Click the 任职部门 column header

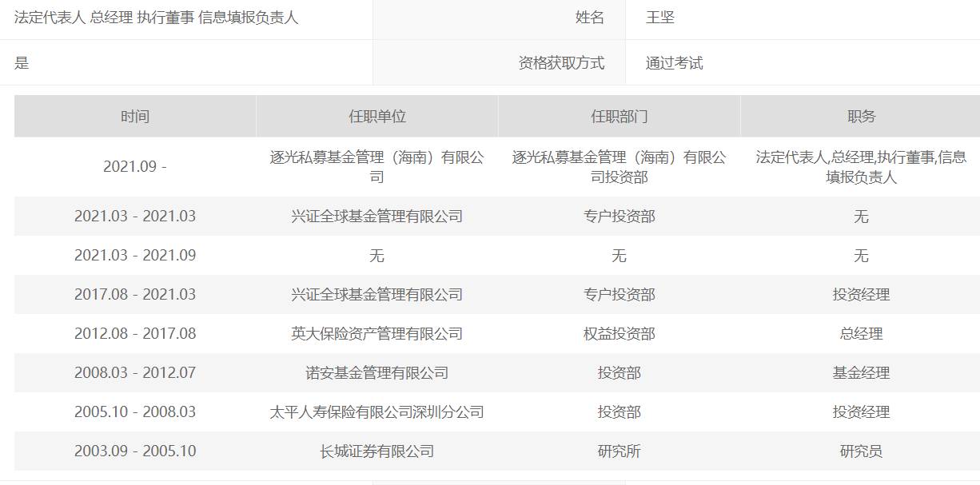[619, 117]
